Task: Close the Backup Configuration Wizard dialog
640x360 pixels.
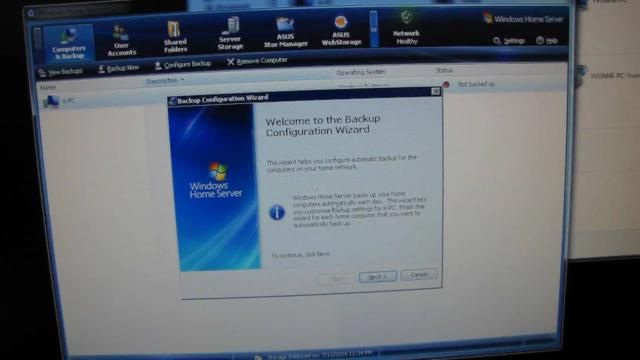Action: tap(436, 91)
